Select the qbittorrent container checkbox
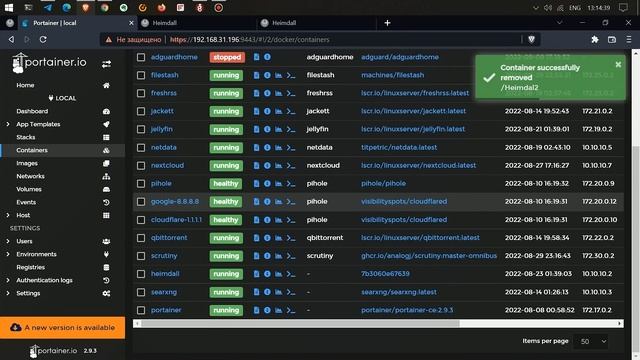Image resolution: width=640 pixels, height=360 pixels. point(141,238)
